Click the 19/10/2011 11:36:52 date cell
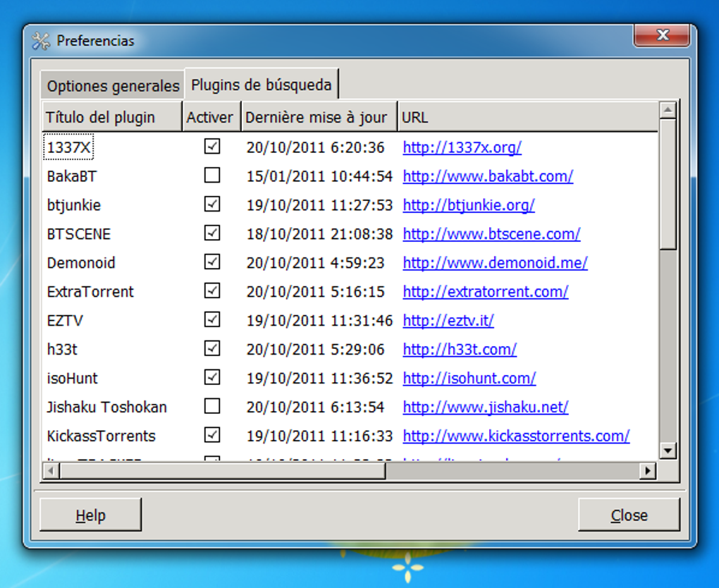Viewport: 719px width, 588px height. pyautogui.click(x=319, y=379)
